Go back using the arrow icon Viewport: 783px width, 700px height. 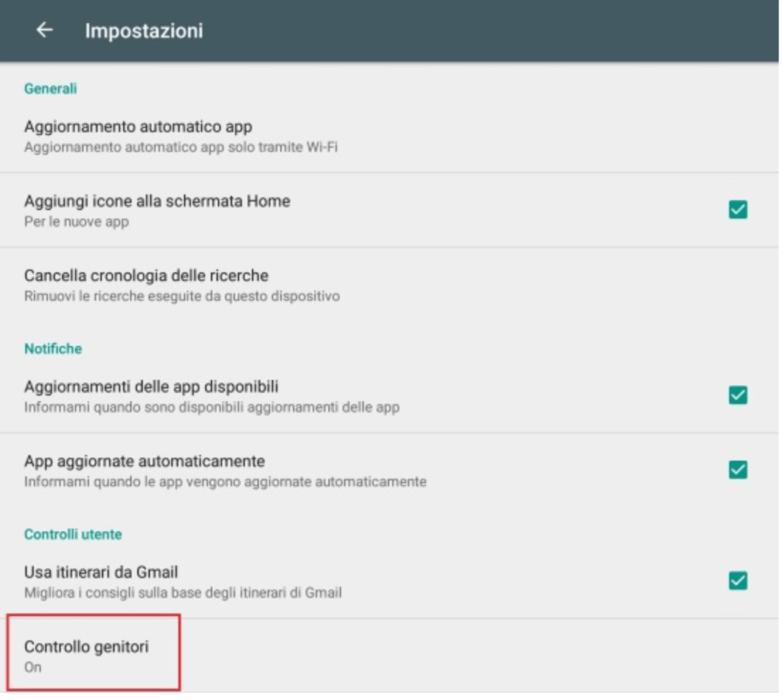pos(44,30)
